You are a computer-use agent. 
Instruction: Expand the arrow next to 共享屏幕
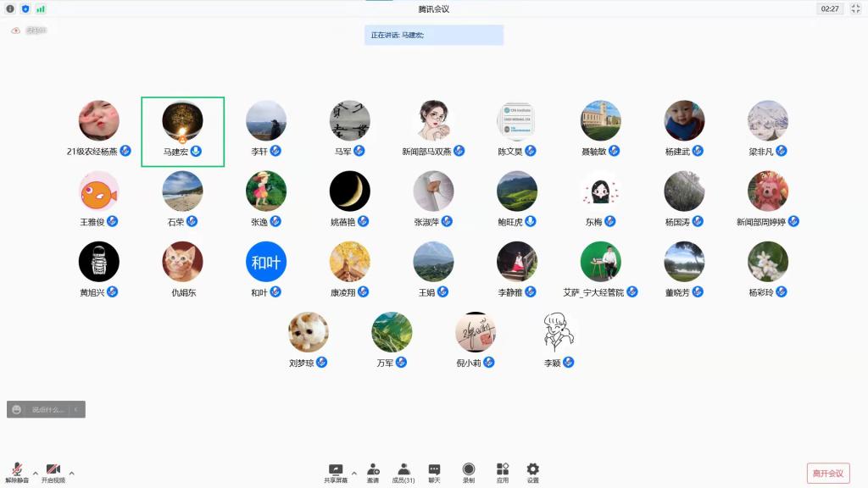(354, 473)
